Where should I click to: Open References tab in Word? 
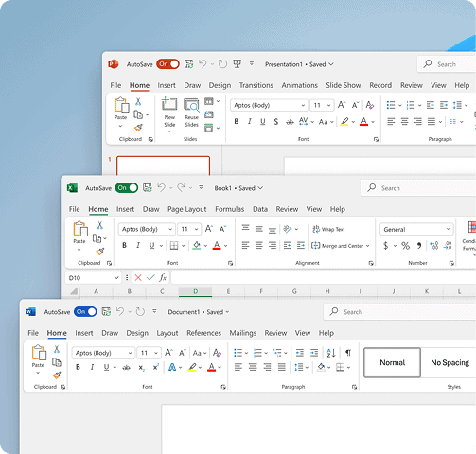tap(203, 333)
